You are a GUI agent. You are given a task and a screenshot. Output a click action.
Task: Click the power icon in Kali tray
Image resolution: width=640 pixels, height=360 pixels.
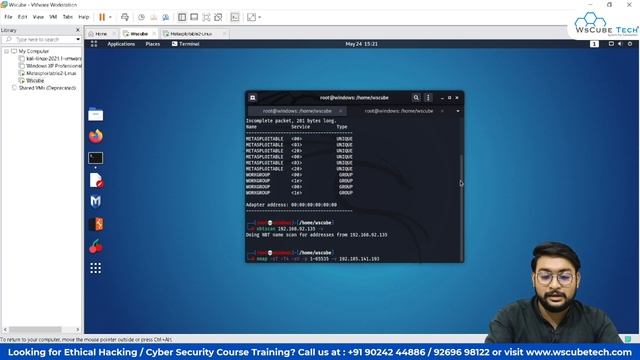coord(630,44)
